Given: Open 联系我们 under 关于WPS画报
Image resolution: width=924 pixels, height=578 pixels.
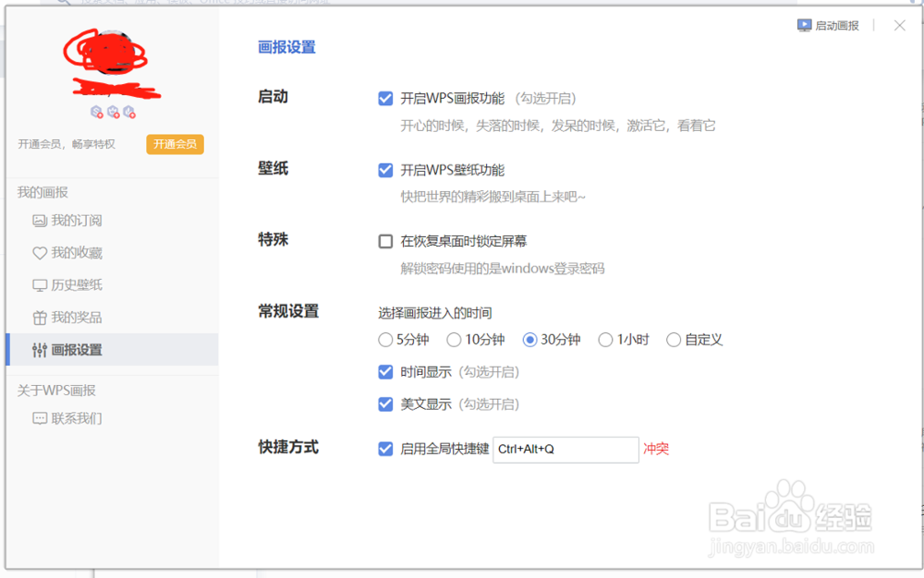Looking at the screenshot, I should coord(112,418).
